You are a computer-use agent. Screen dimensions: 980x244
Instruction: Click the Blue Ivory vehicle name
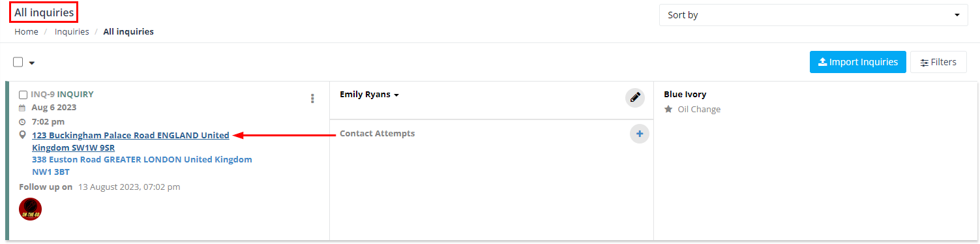click(685, 95)
